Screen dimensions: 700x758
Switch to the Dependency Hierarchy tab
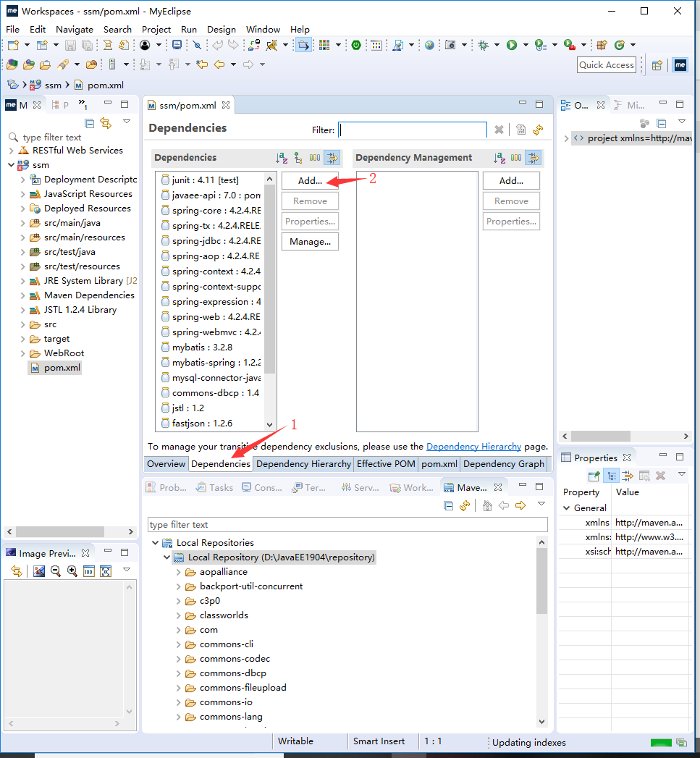point(303,463)
